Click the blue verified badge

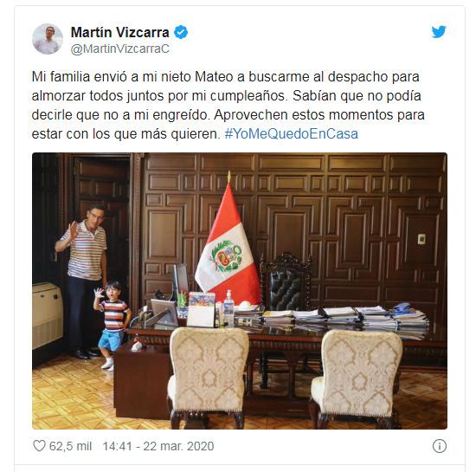181,32
